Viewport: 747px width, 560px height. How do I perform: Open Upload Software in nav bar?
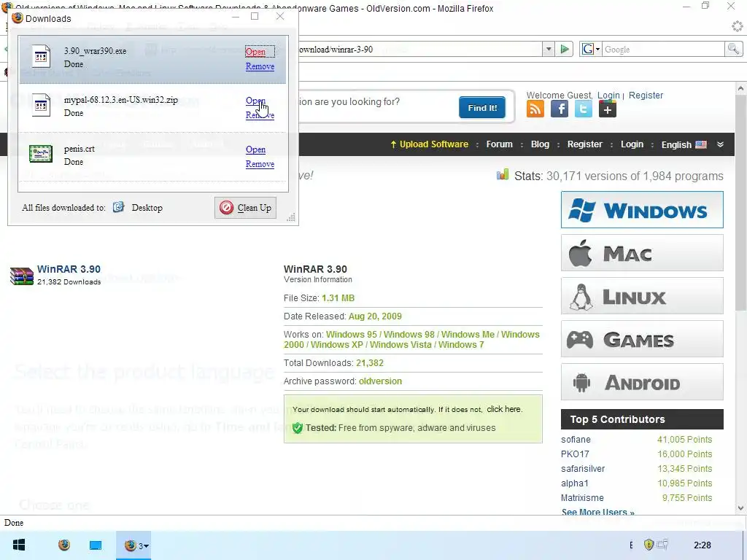pos(429,144)
